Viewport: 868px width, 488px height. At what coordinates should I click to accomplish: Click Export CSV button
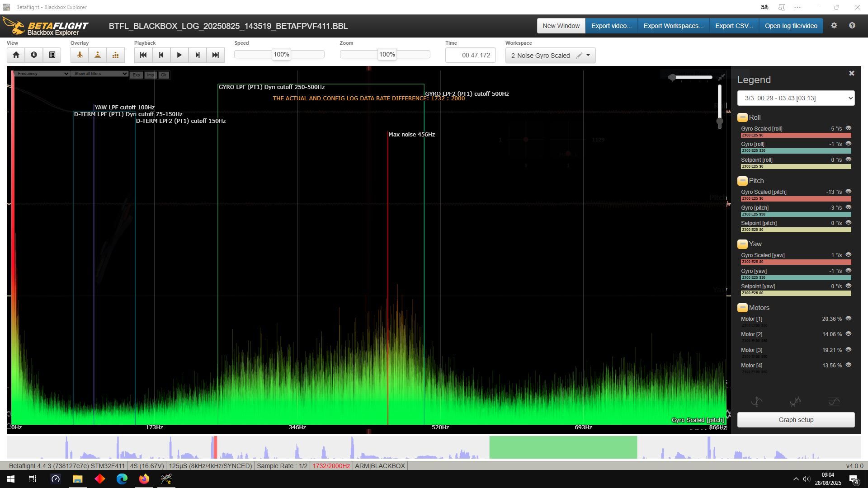(x=734, y=26)
